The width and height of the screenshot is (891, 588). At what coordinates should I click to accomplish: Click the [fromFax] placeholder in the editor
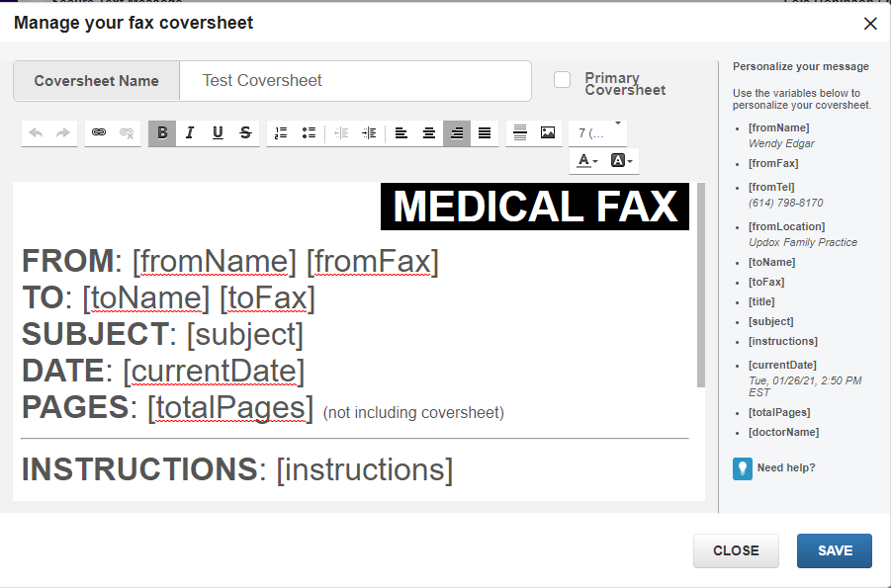click(x=373, y=261)
